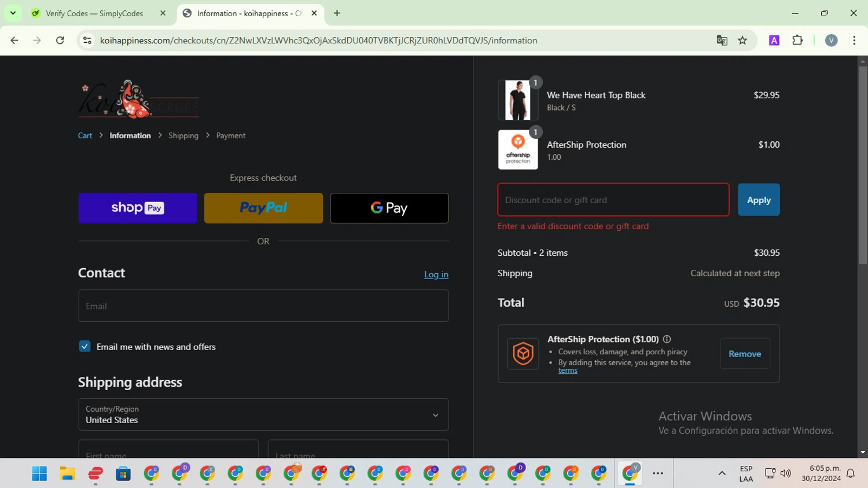This screenshot has height=488, width=868.
Task: Click the active Chrome V profile taskbar icon
Action: click(x=630, y=474)
